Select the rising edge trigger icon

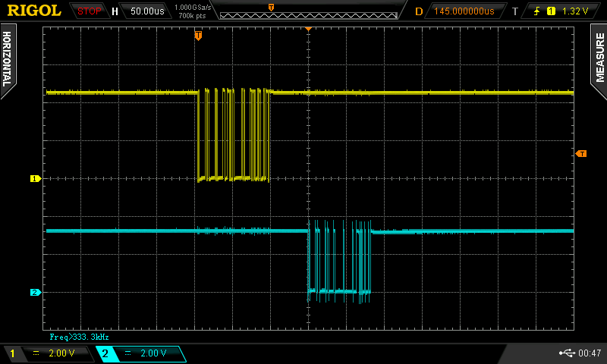(x=537, y=11)
